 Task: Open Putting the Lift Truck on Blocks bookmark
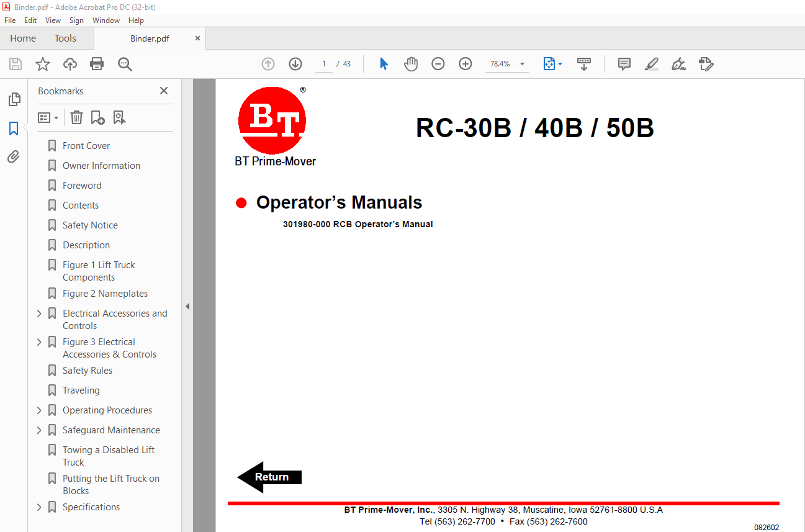(110, 485)
